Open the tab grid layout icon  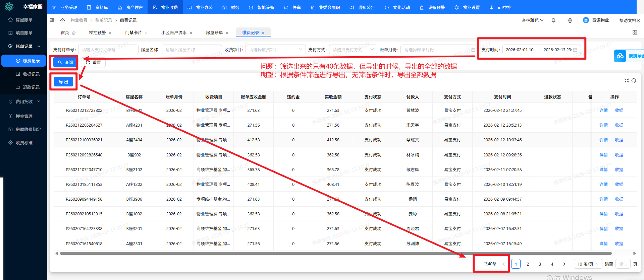point(635,32)
